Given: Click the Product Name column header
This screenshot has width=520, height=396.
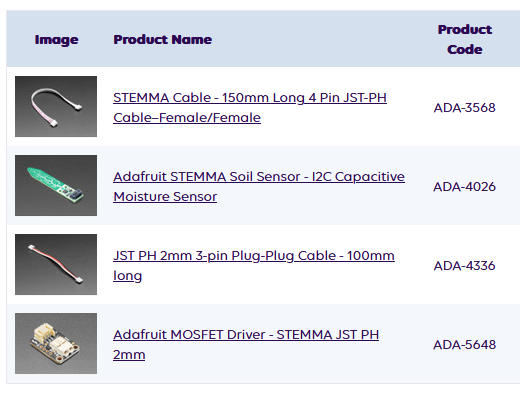Looking at the screenshot, I should click(163, 39).
